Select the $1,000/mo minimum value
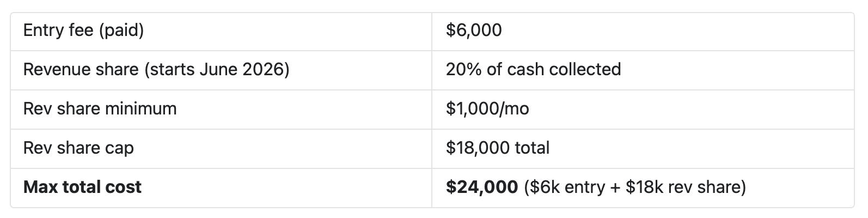 coord(487,108)
